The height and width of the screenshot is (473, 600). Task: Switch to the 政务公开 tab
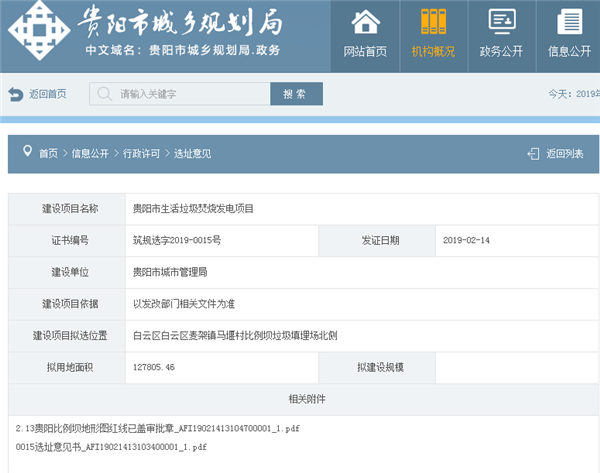[x=502, y=51]
